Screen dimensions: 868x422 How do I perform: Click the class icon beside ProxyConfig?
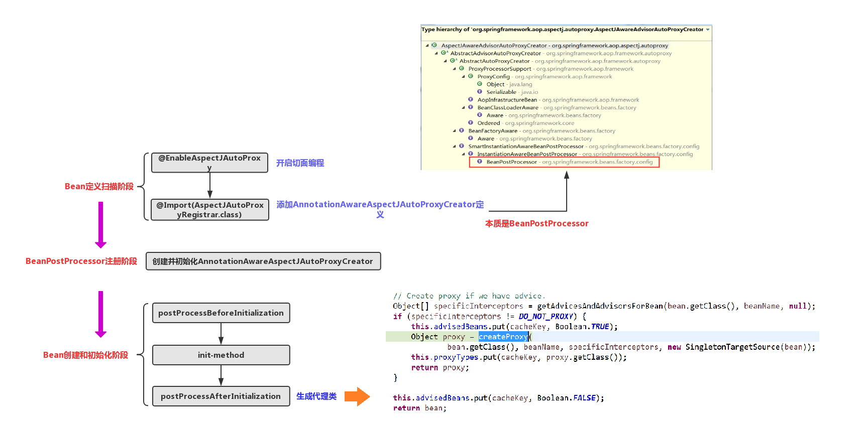click(x=471, y=76)
